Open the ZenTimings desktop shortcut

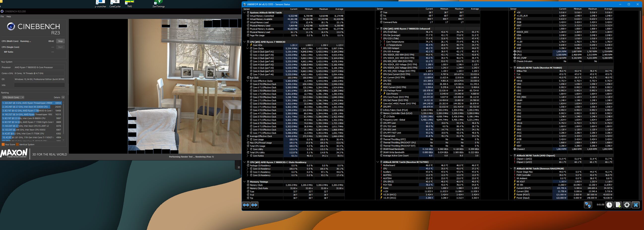click(159, 4)
